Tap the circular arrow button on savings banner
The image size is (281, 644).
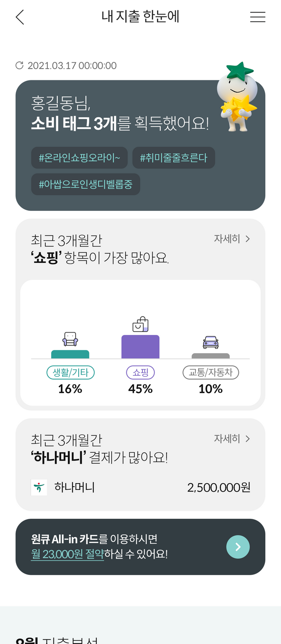click(238, 546)
